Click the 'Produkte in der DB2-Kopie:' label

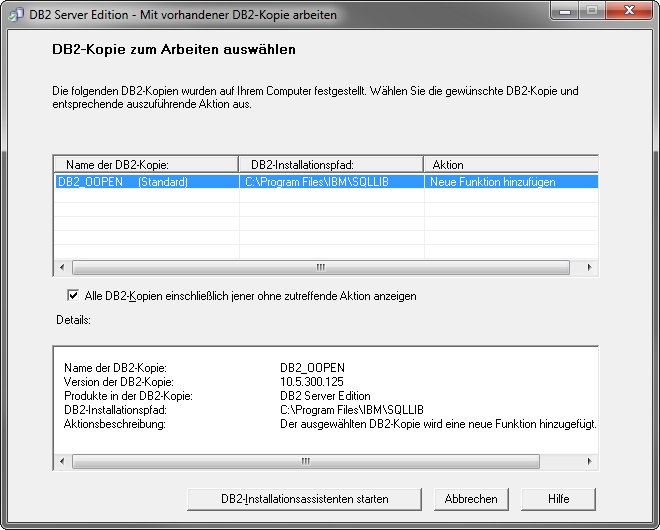(x=128, y=396)
